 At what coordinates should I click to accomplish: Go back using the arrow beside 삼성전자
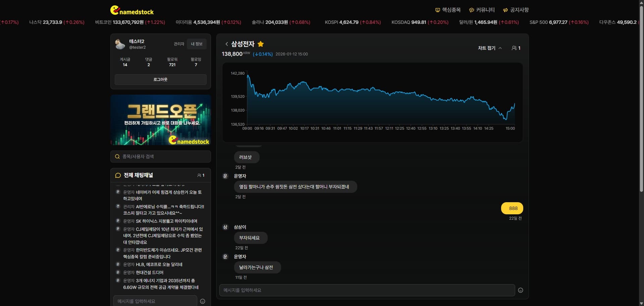tap(227, 44)
